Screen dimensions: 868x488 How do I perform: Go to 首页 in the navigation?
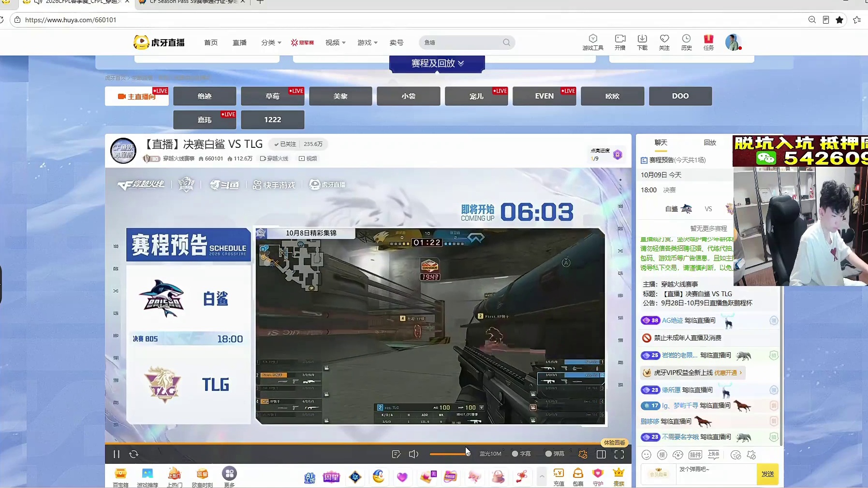click(x=211, y=43)
